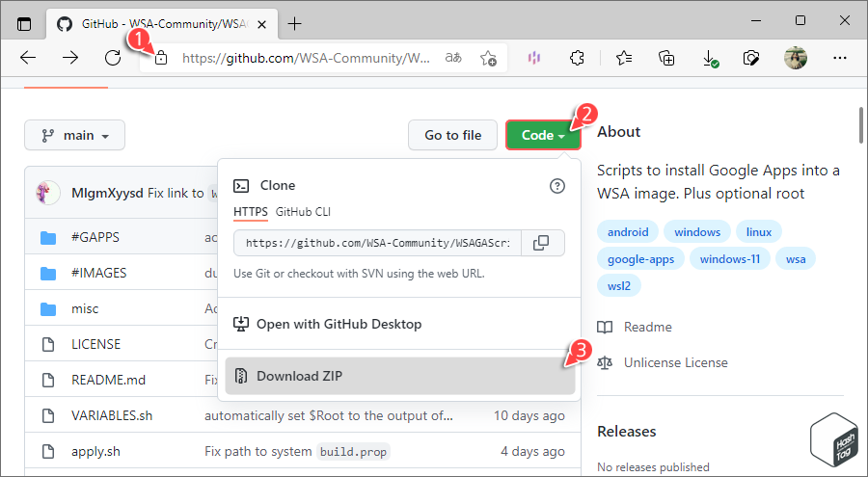Open the page translate icon
The height and width of the screenshot is (477, 868).
click(453, 58)
